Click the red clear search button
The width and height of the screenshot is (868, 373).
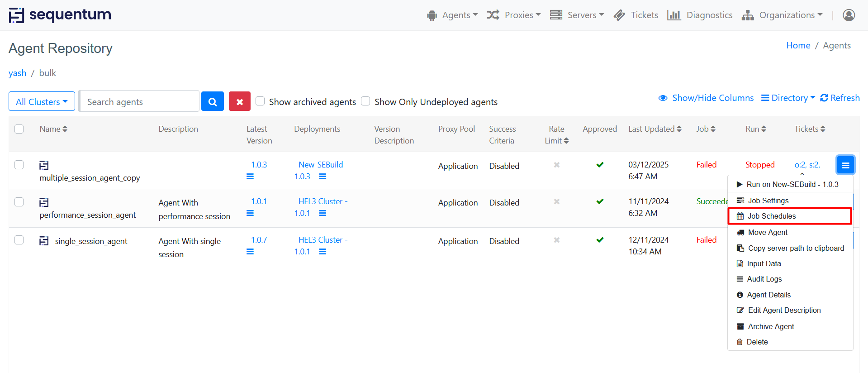pyautogui.click(x=239, y=102)
